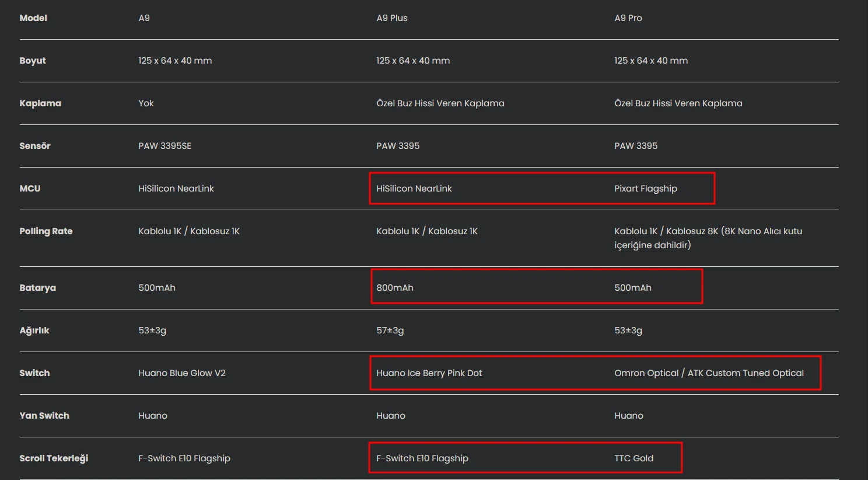The width and height of the screenshot is (868, 480).
Task: Click the TTC Gold scroll wheel value
Action: pyautogui.click(x=633, y=458)
